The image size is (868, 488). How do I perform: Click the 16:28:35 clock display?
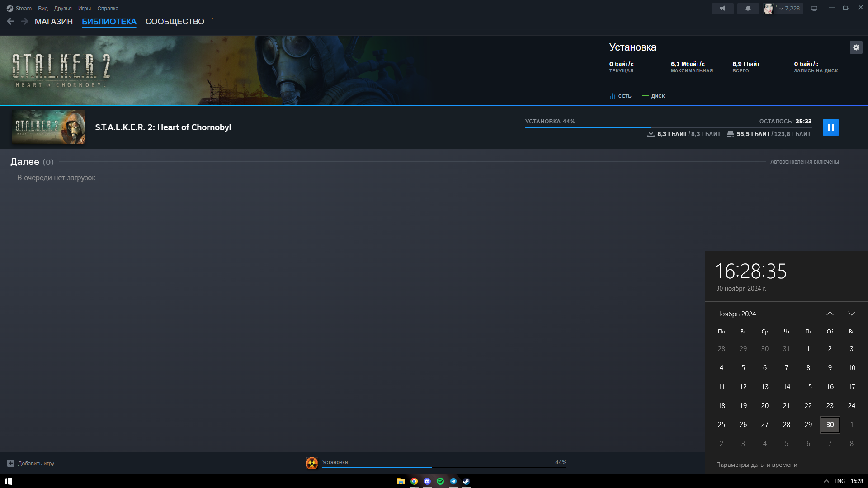pyautogui.click(x=751, y=271)
